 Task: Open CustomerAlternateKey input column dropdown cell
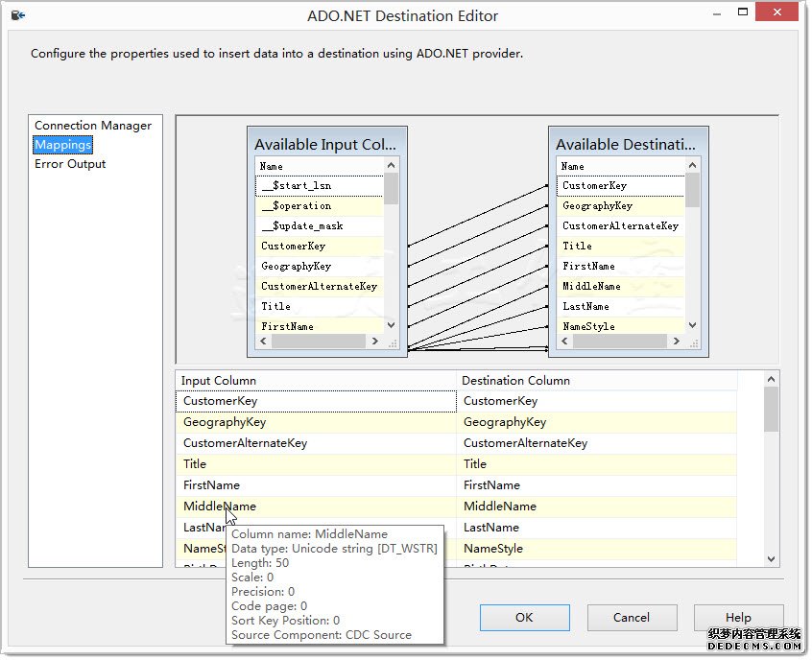point(317,443)
